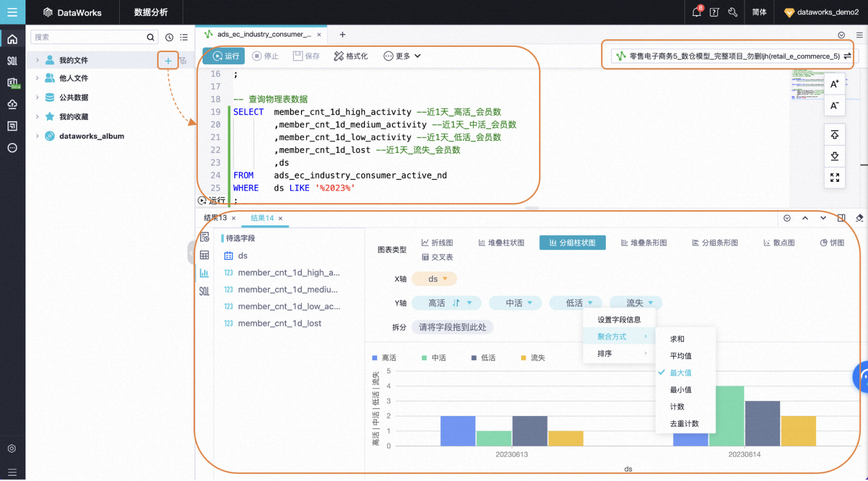
Task: Expand the 他人文件 tree node
Action: [38, 78]
